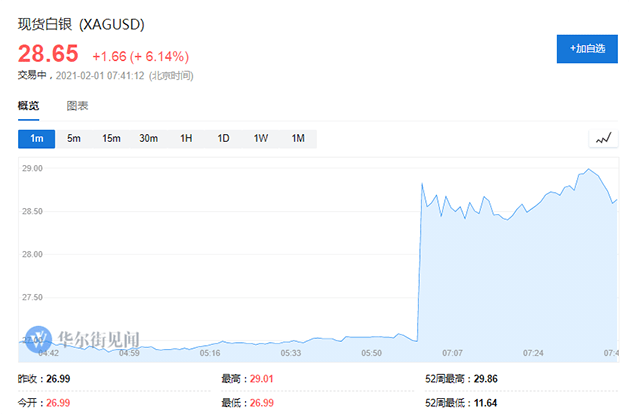Select the 30m timeframe
This screenshot has width=630, height=414.
point(148,139)
